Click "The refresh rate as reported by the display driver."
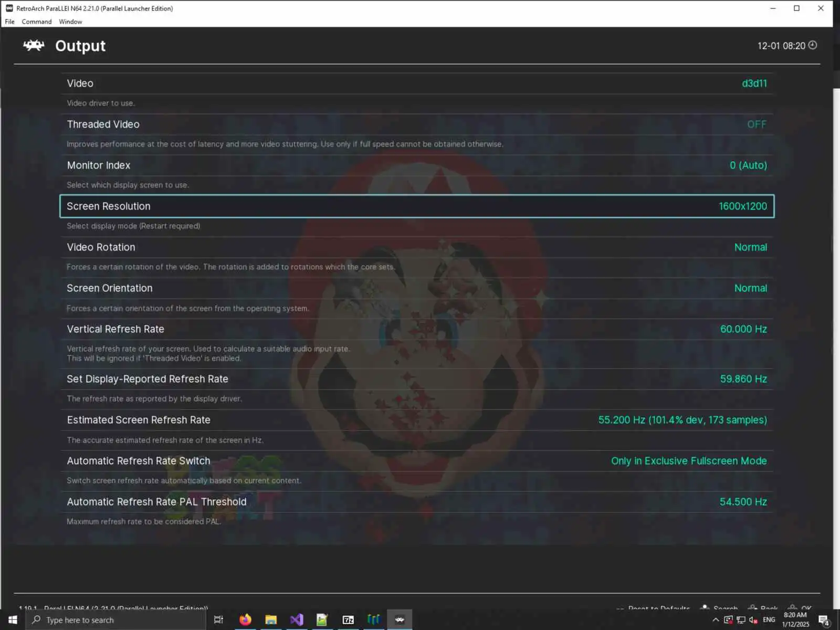 click(154, 399)
